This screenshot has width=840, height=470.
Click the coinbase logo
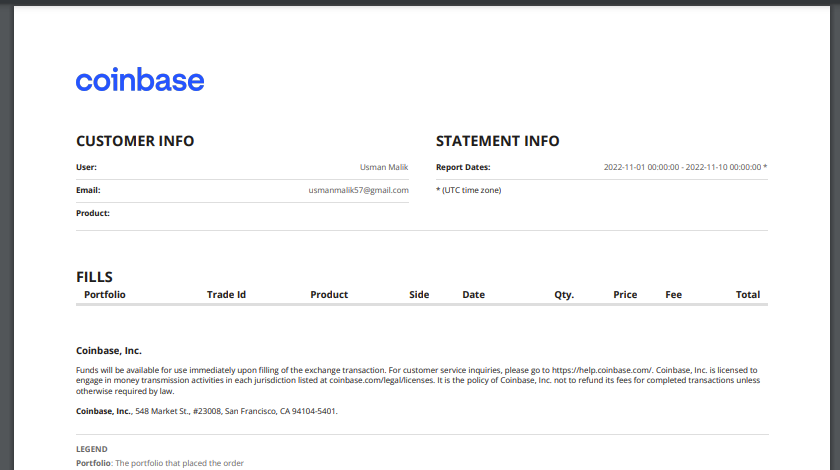[140, 79]
